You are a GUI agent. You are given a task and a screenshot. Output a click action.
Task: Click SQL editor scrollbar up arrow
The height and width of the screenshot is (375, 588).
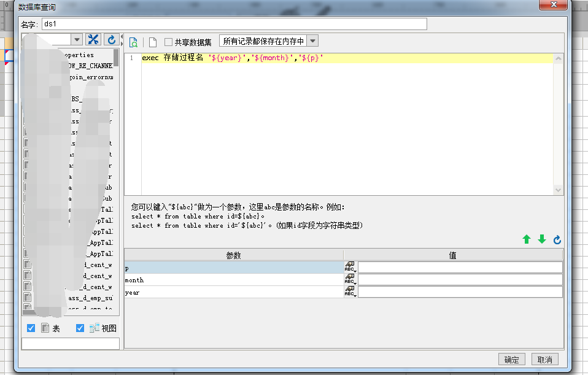tap(558, 59)
